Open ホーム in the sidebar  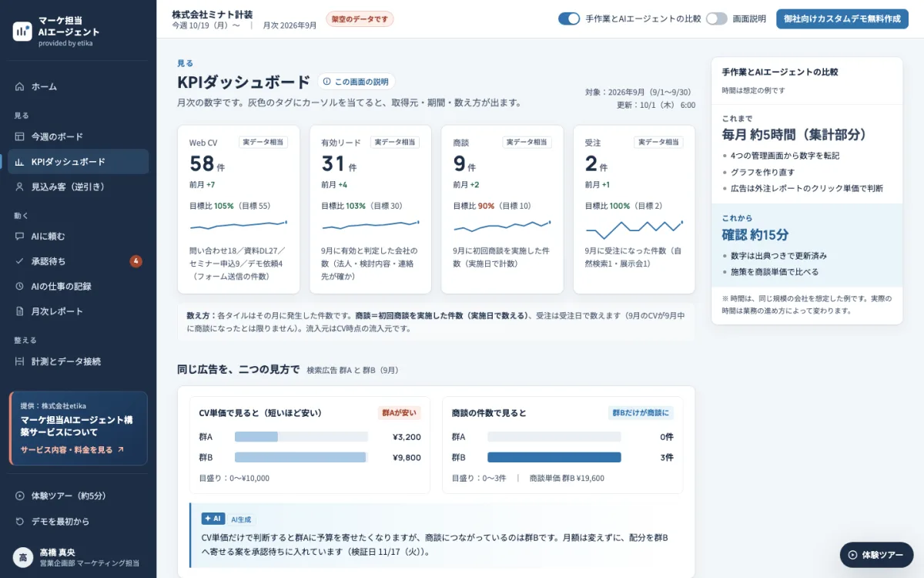[78, 86]
